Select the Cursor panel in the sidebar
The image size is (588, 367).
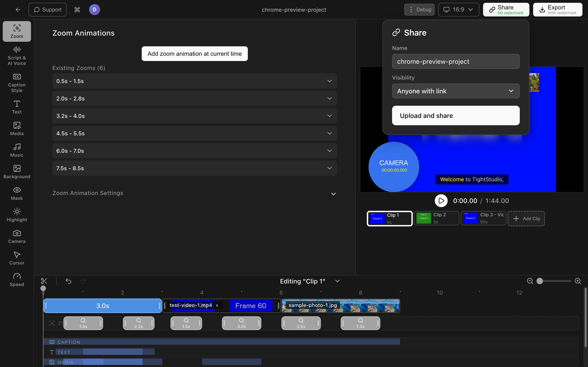pyautogui.click(x=17, y=258)
